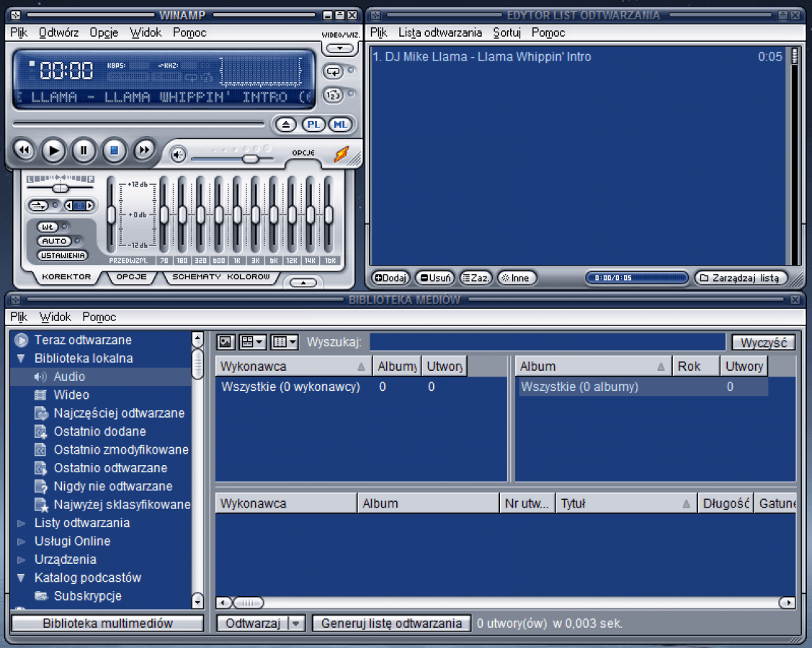Expand the Urządzenia tree node
This screenshot has height=648, width=812.
click(21, 559)
